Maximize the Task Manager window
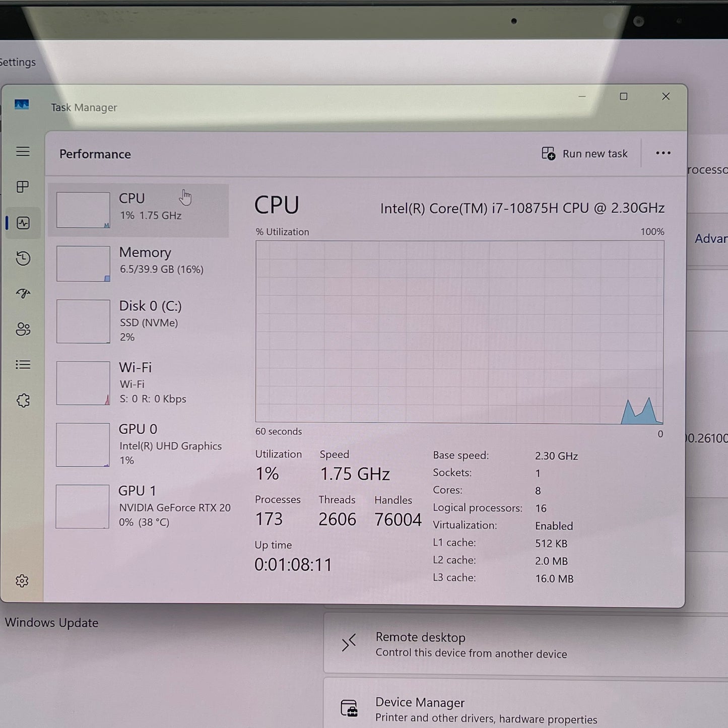728x728 pixels. [623, 96]
